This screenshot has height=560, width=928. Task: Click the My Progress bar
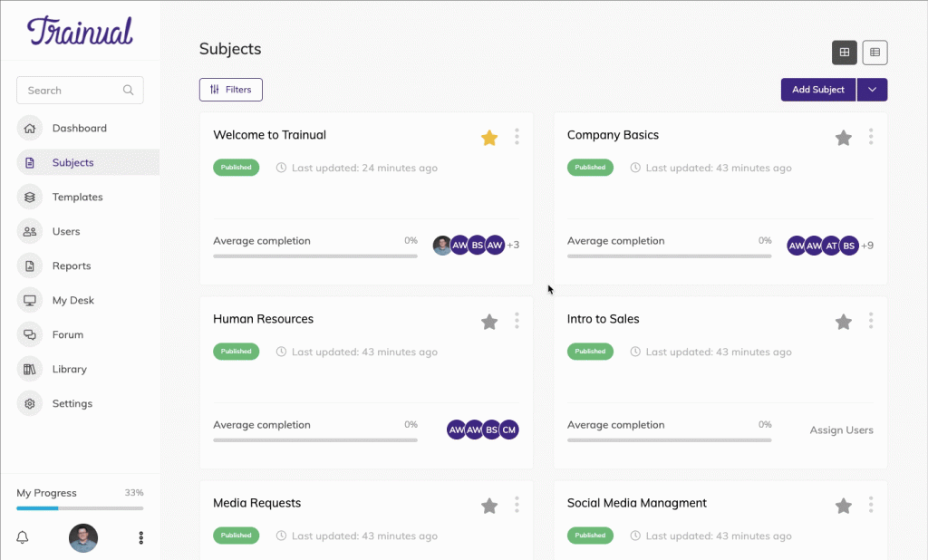pyautogui.click(x=80, y=507)
